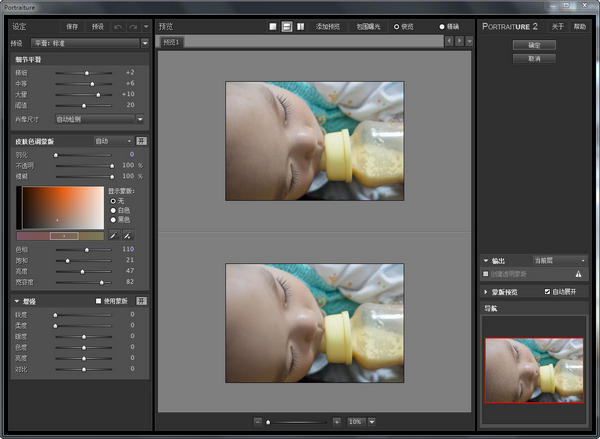
Task: Select the 预览1 preview tab
Action: click(172, 43)
